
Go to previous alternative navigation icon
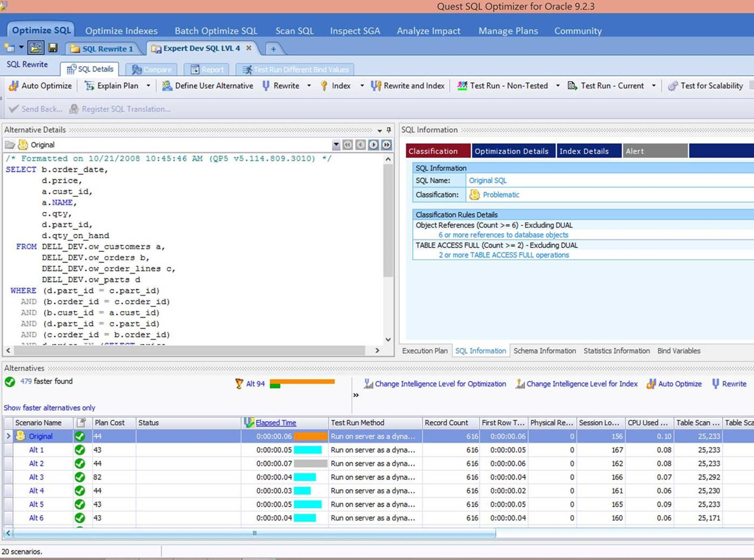[361, 144]
